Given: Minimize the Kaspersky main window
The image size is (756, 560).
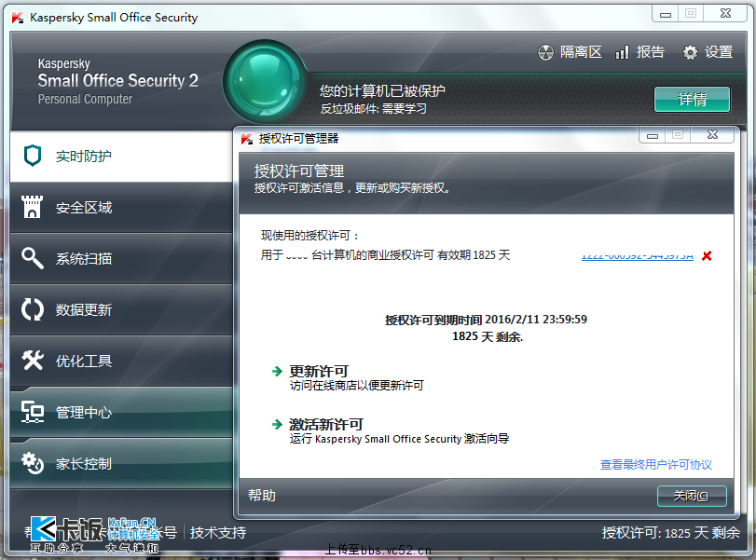Looking at the screenshot, I should pyautogui.click(x=666, y=14).
